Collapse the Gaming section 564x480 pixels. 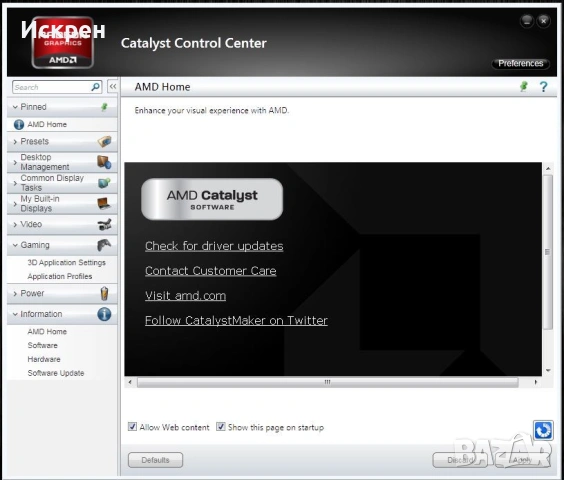15,245
